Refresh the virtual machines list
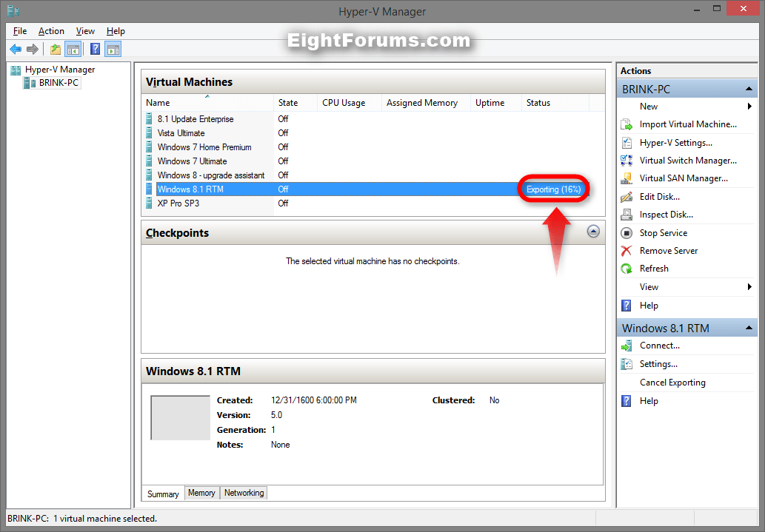The image size is (765, 532). pyautogui.click(x=654, y=268)
